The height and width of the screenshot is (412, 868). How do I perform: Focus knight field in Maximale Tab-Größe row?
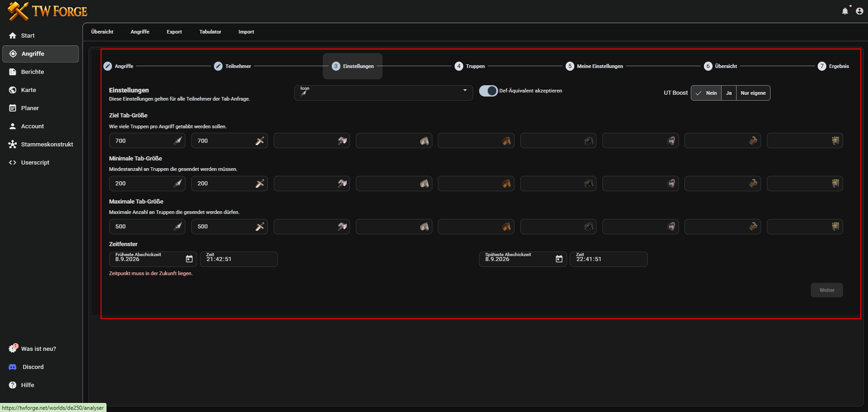click(805, 227)
